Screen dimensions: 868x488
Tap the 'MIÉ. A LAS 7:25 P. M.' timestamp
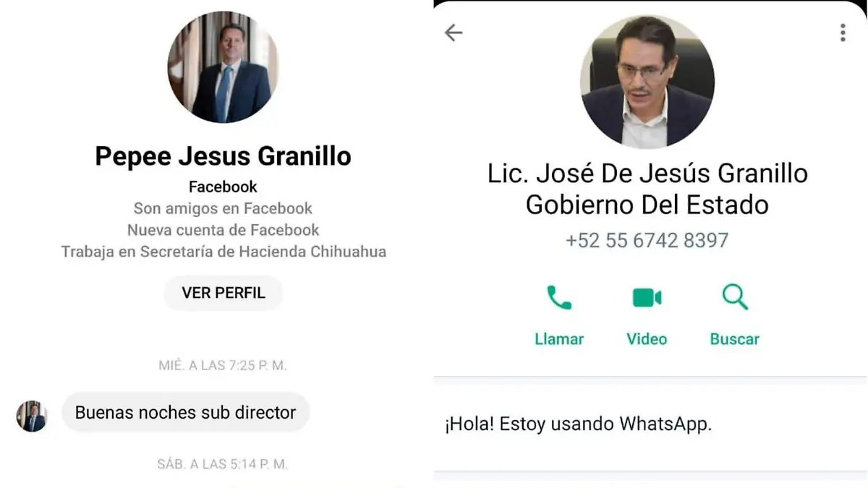[x=223, y=365]
